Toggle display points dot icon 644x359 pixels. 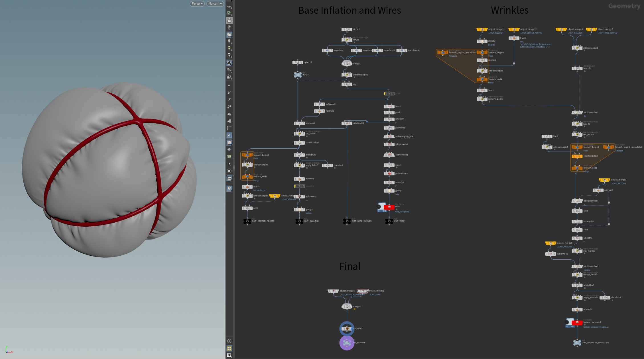pyautogui.click(x=229, y=85)
